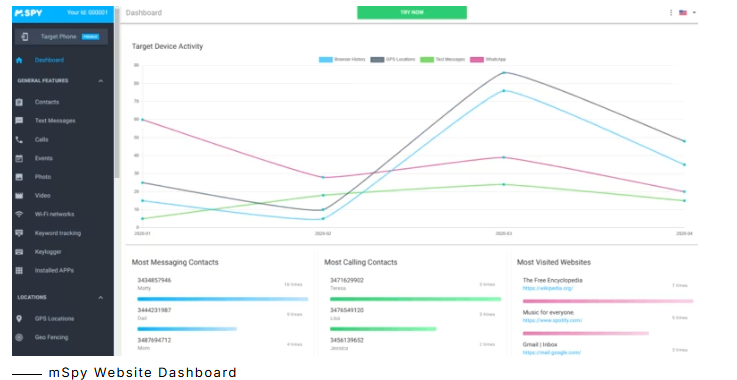Open Contacts menu item
Viewport: 737px width, 380px height.
[x=47, y=102]
